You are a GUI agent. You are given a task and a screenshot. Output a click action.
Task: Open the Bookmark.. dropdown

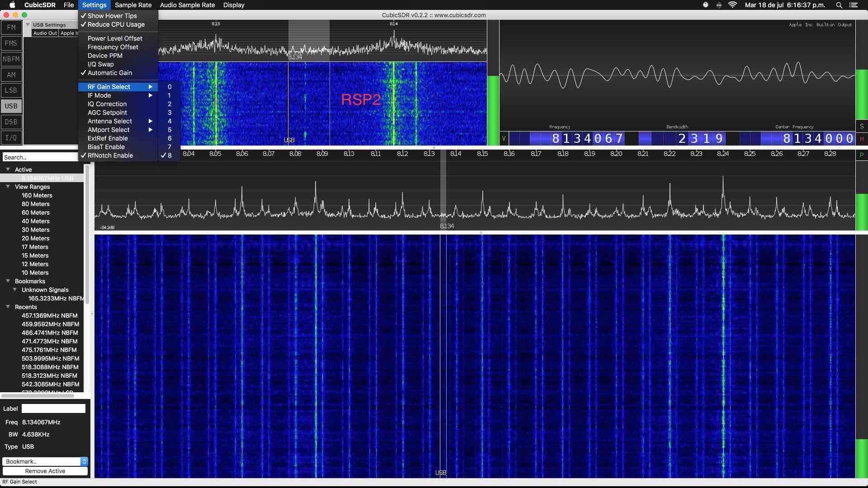(x=45, y=461)
